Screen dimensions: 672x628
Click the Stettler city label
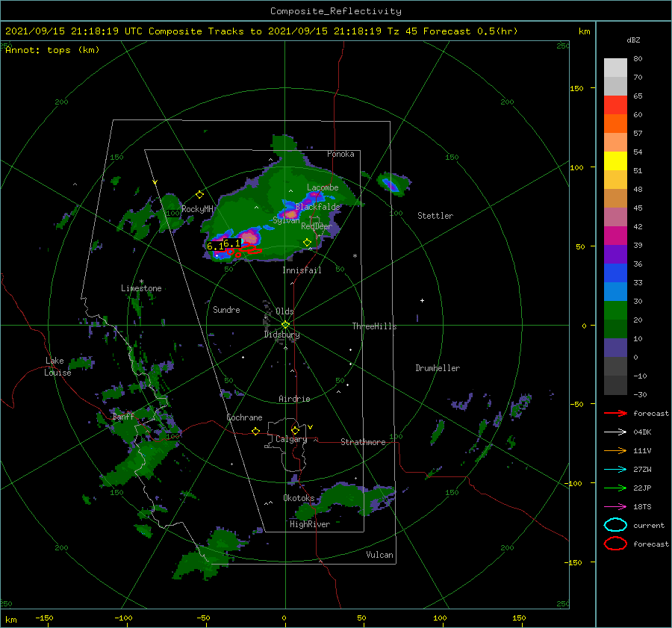click(435, 216)
